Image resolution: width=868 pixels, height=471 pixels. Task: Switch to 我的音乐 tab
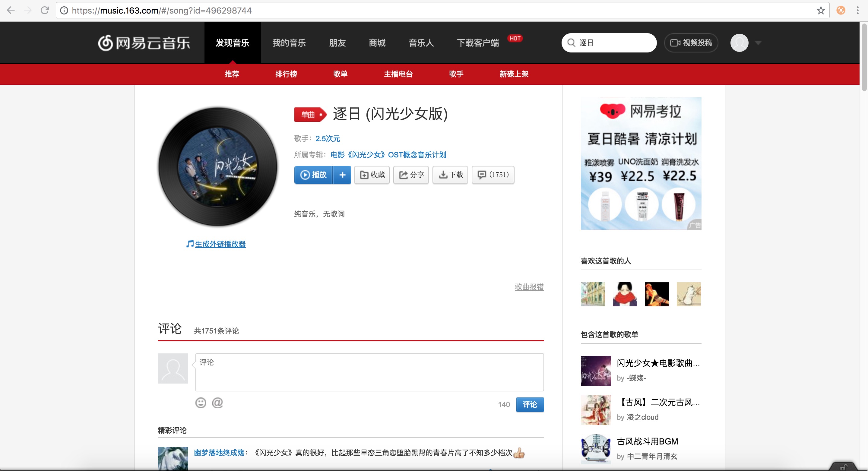coord(289,43)
